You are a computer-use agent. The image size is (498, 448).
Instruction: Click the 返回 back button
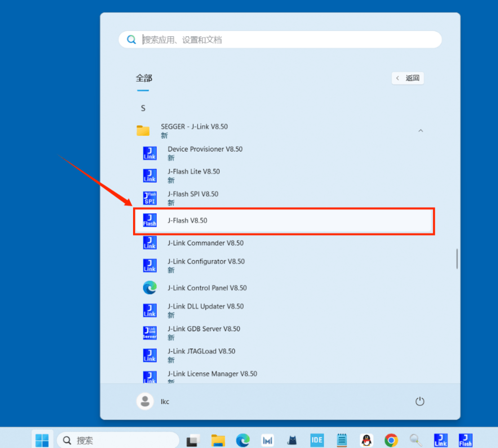pos(408,78)
